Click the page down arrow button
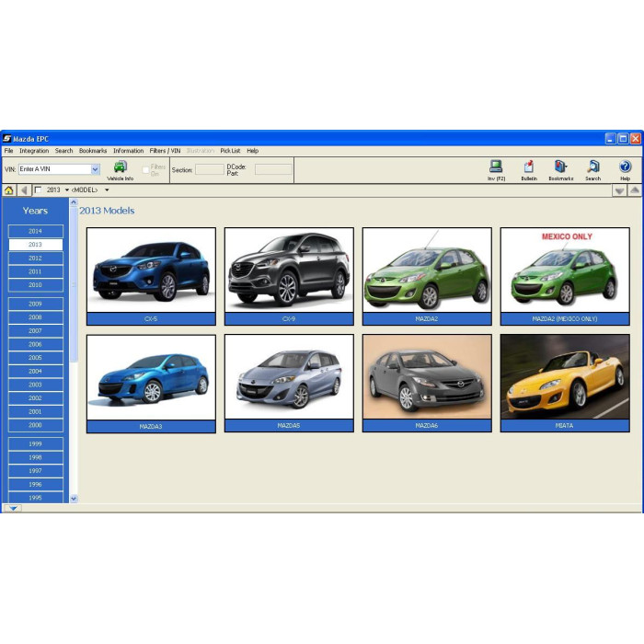 pyautogui.click(x=619, y=190)
